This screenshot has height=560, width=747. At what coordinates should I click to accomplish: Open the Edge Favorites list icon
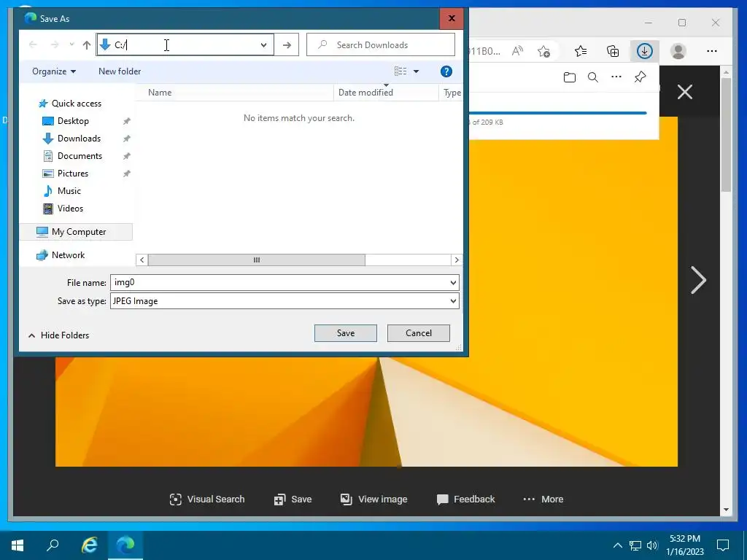(x=580, y=51)
